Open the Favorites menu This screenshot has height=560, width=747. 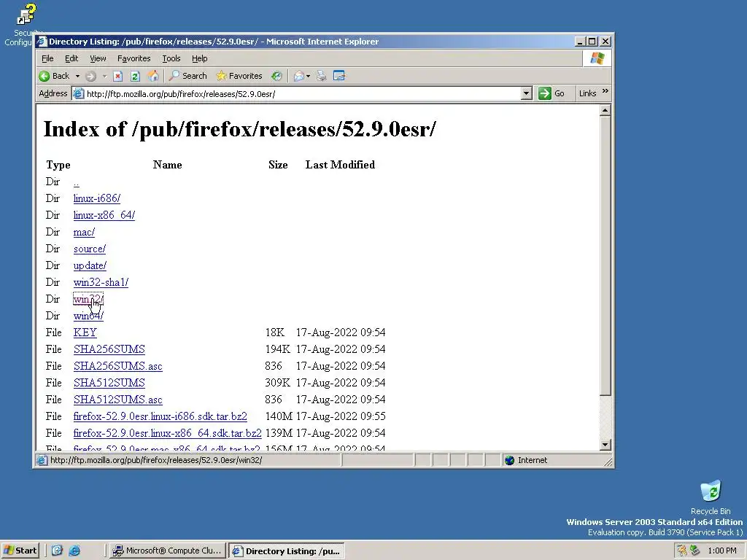coord(134,58)
